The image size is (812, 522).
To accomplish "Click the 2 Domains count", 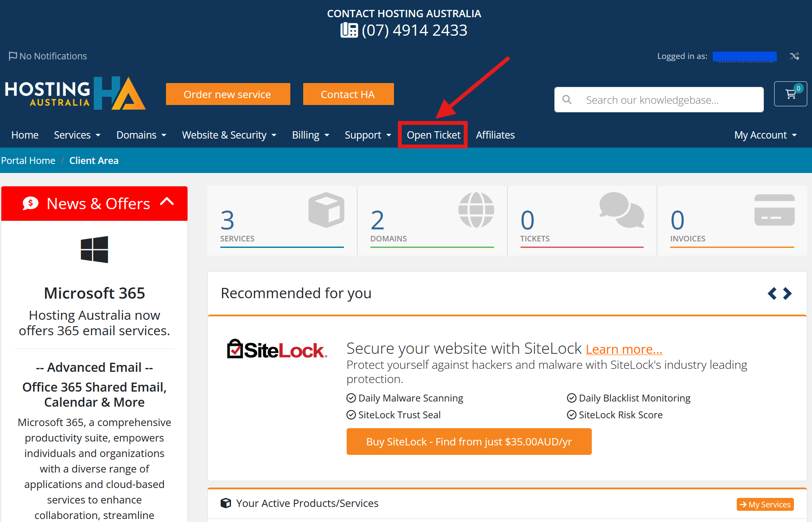I will click(x=378, y=220).
